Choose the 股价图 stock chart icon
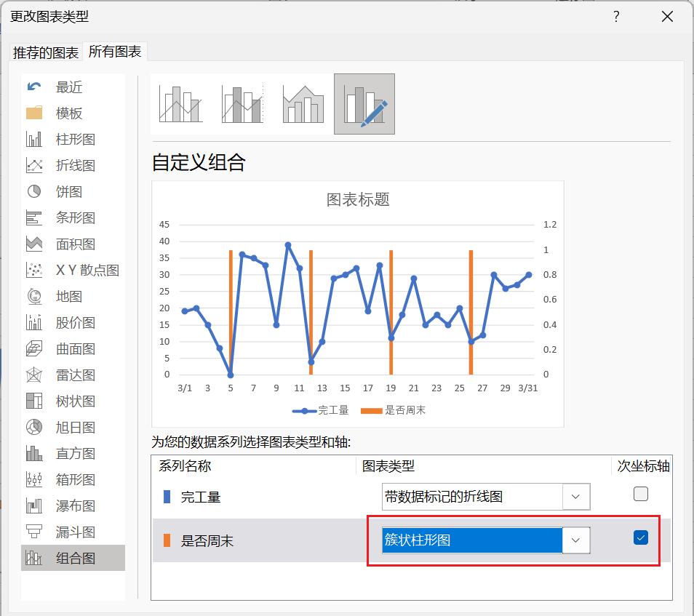Image resolution: width=694 pixels, height=616 pixels. click(34, 322)
